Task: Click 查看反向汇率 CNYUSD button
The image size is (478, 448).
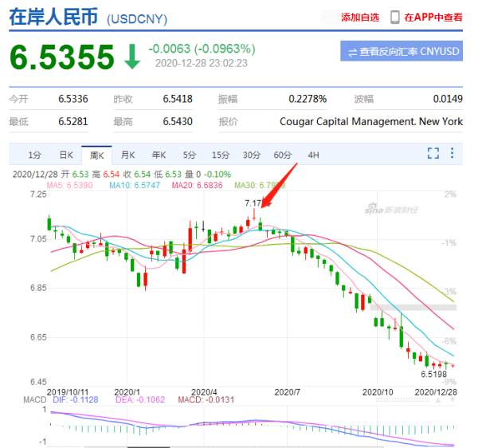Action: 402,51
